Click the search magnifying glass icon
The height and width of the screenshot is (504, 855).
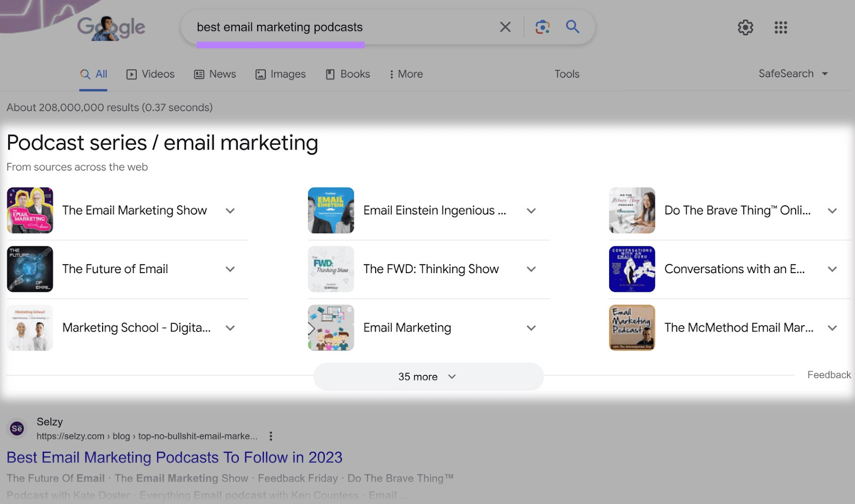pyautogui.click(x=572, y=27)
